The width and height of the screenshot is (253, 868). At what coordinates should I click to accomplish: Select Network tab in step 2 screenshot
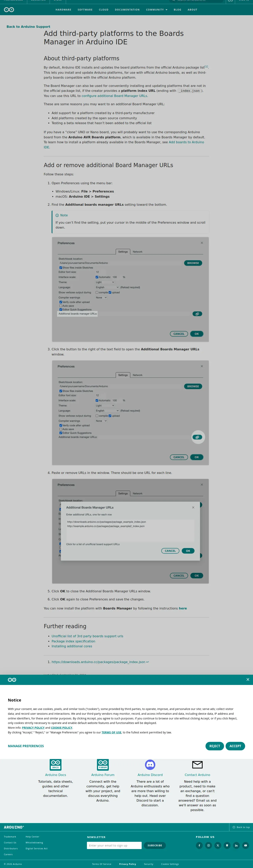[138, 252]
